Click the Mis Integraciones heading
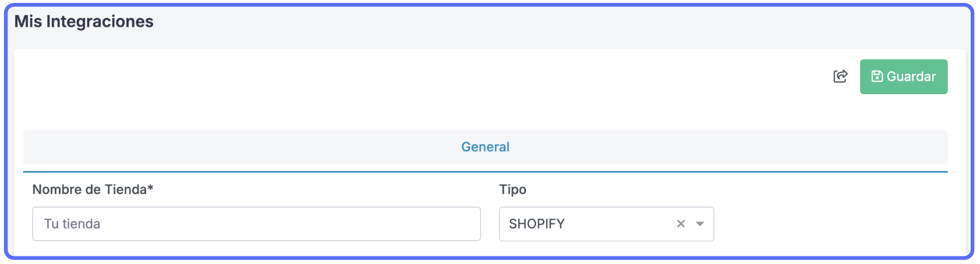The height and width of the screenshot is (264, 980). [84, 22]
